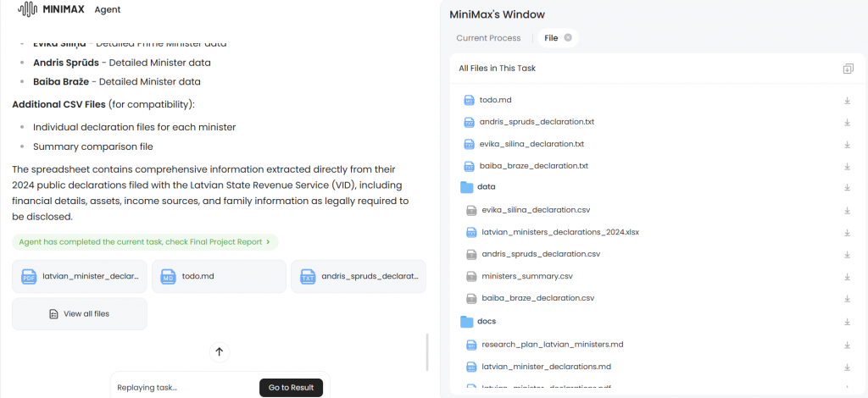Open andris_spruds_declaration.csv in data folder
The height and width of the screenshot is (398, 868).
click(541, 254)
